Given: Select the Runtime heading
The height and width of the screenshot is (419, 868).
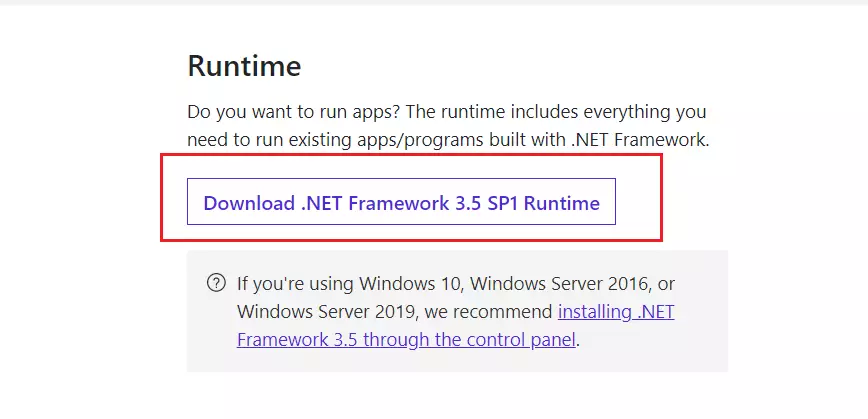Looking at the screenshot, I should pyautogui.click(x=244, y=66).
